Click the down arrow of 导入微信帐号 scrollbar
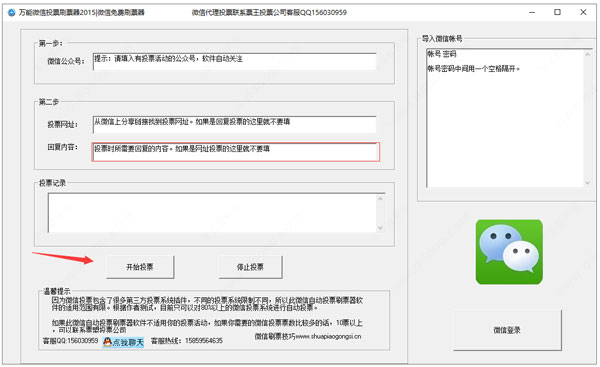 pyautogui.click(x=587, y=183)
